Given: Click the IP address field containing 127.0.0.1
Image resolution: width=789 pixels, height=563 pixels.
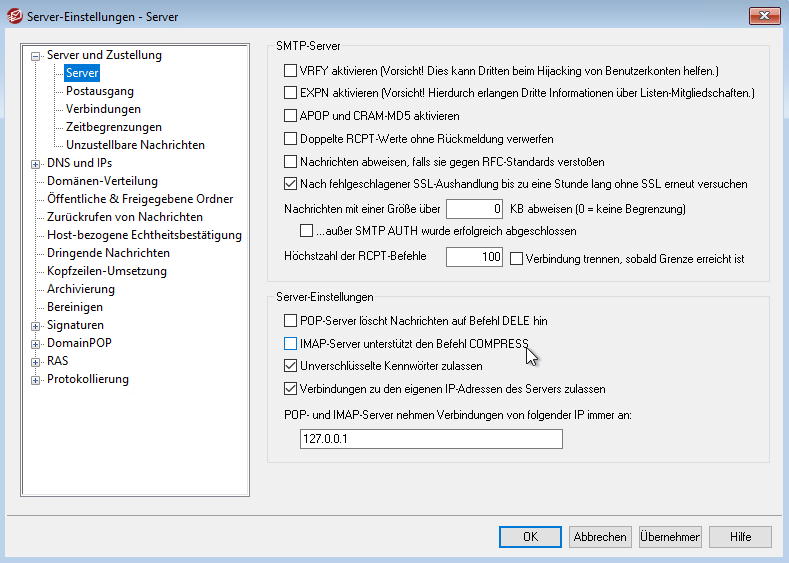Looking at the screenshot, I should coord(431,439).
